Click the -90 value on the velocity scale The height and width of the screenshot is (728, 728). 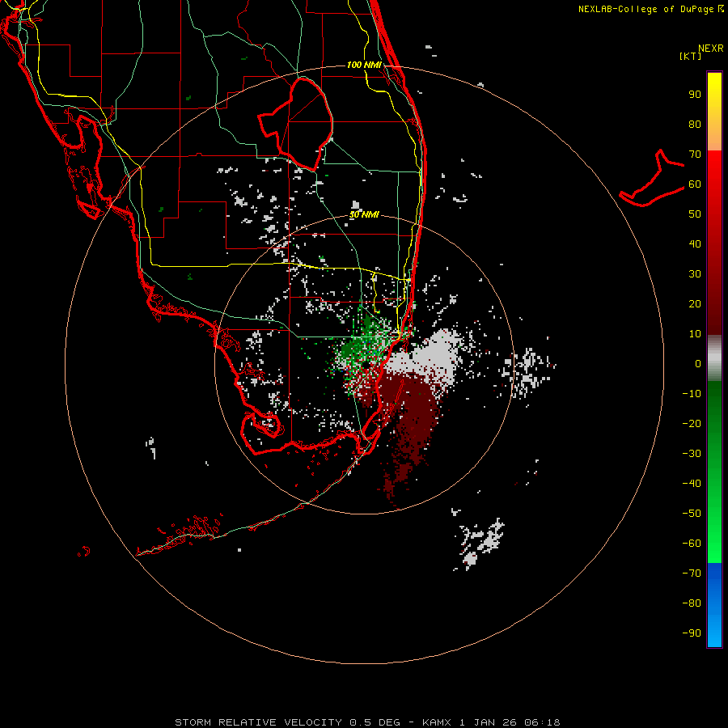point(692,633)
